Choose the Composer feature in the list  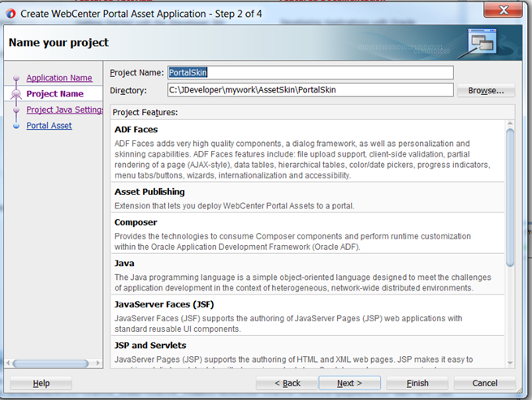click(x=136, y=222)
